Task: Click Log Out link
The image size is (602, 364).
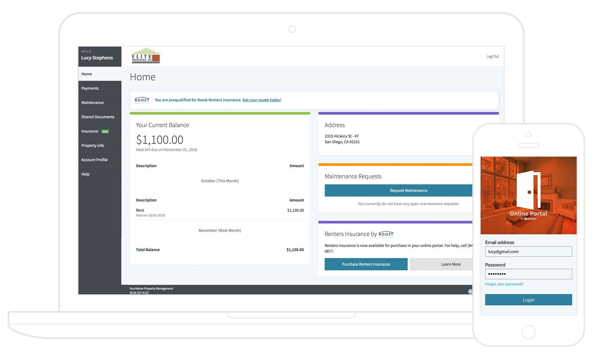Action: 492,57
